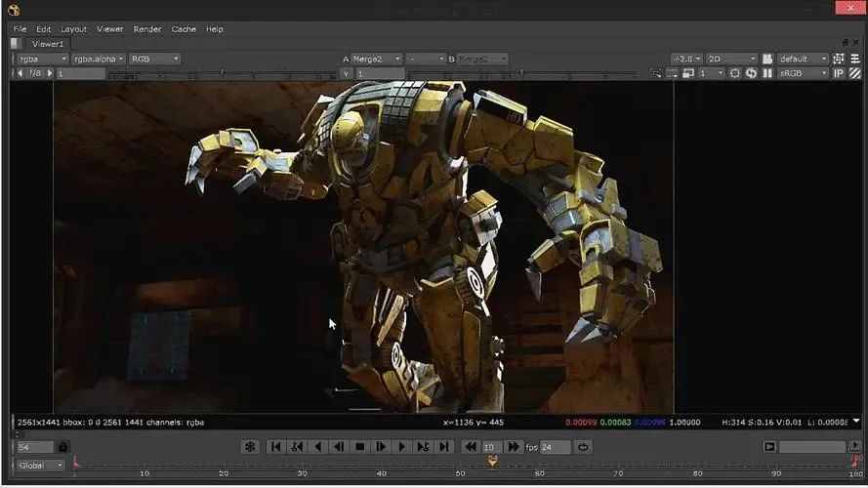The height and width of the screenshot is (488, 868).
Task: Click the snowflake freeze icon
Action: [250, 447]
